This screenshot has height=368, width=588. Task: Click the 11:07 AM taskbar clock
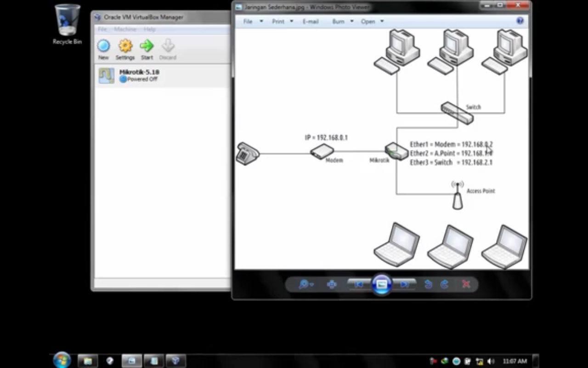(514, 361)
